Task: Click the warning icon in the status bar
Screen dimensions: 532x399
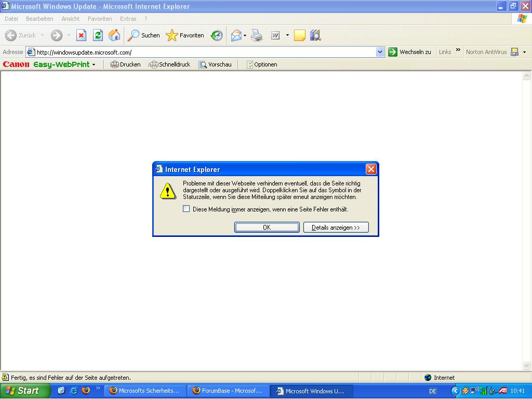Action: (5, 377)
